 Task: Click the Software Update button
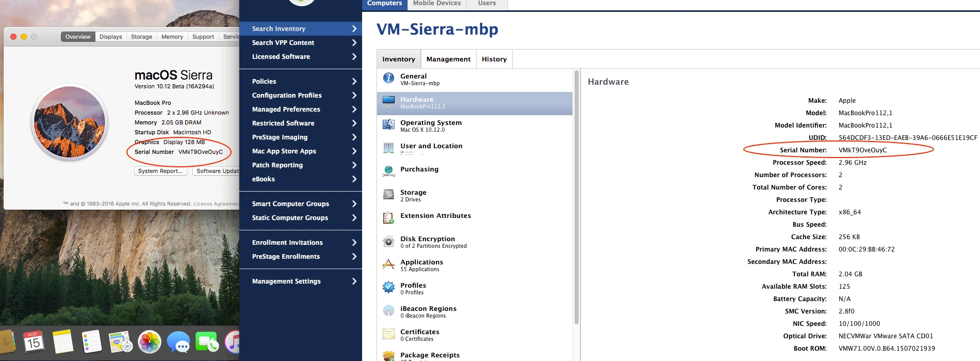point(216,171)
